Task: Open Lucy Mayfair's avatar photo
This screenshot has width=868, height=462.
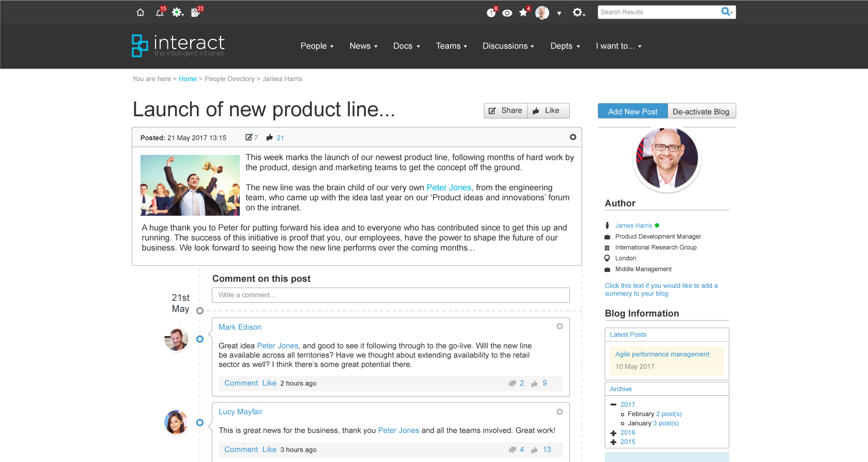Action: pos(176,423)
